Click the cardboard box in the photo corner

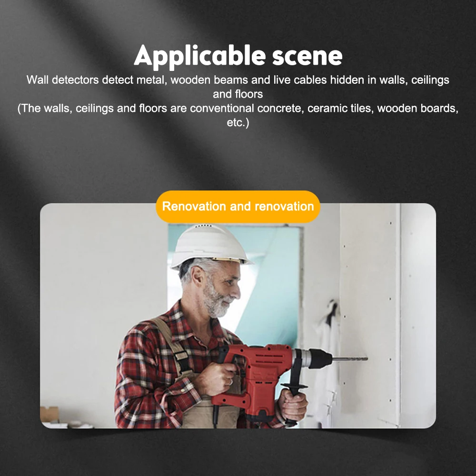(50, 414)
